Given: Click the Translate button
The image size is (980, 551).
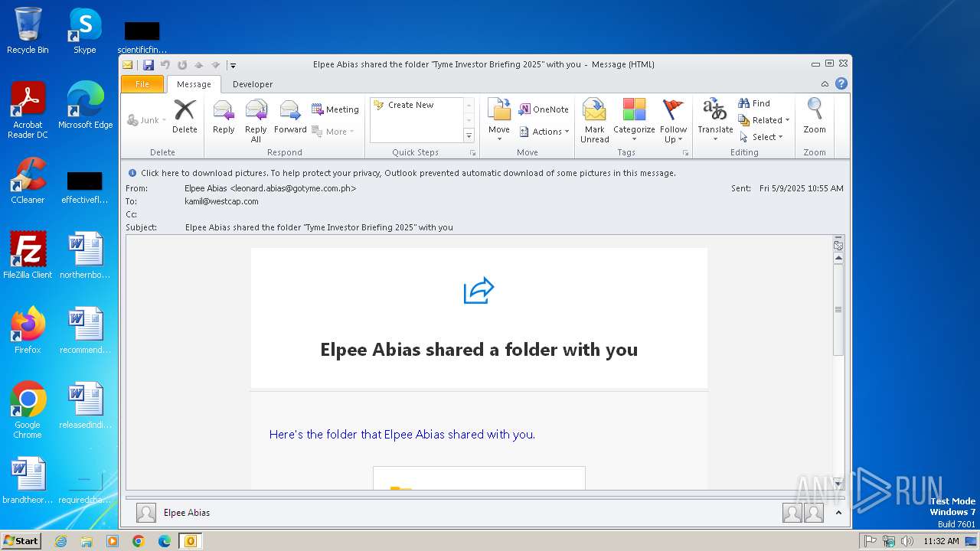Looking at the screenshot, I should [x=715, y=121].
